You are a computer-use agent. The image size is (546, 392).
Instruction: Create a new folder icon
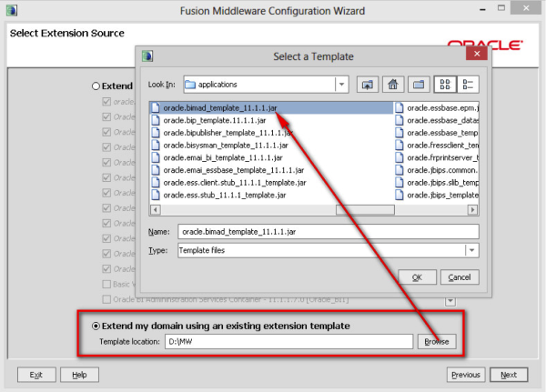click(x=419, y=85)
